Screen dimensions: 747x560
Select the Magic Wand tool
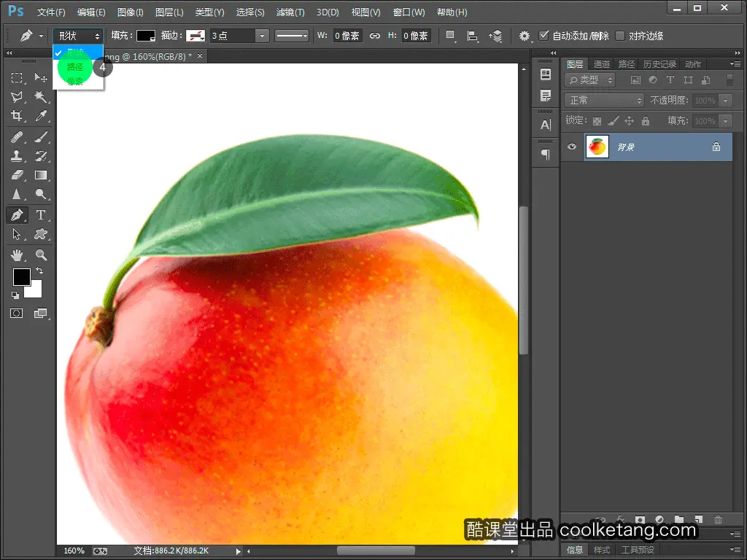point(41,97)
